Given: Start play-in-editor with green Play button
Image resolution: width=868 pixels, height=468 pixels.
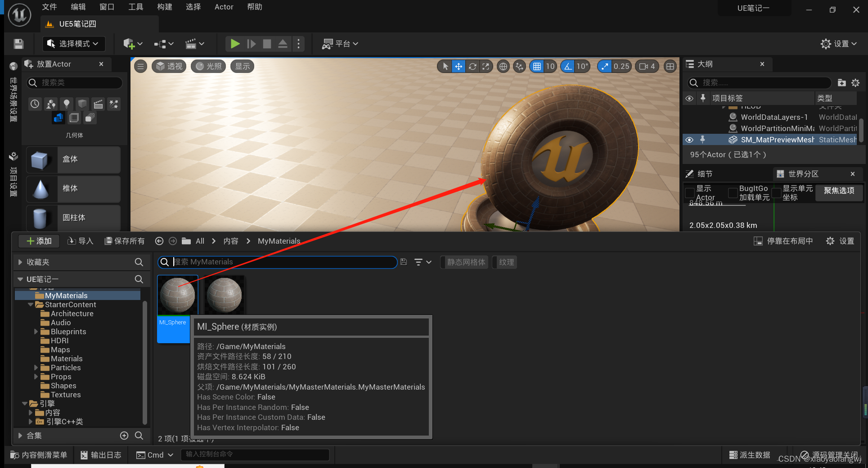Looking at the screenshot, I should pos(235,44).
